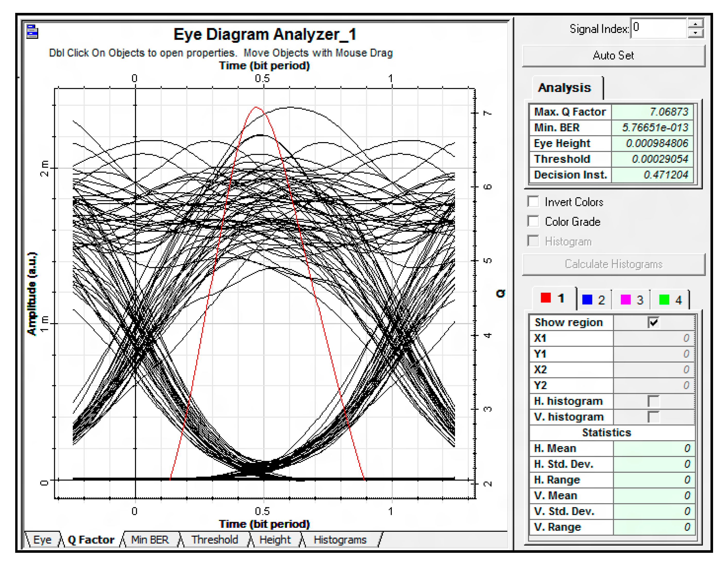Viewport: 728px width, 569px height.
Task: Enable the Invert Colors checkbox
Action: [533, 202]
